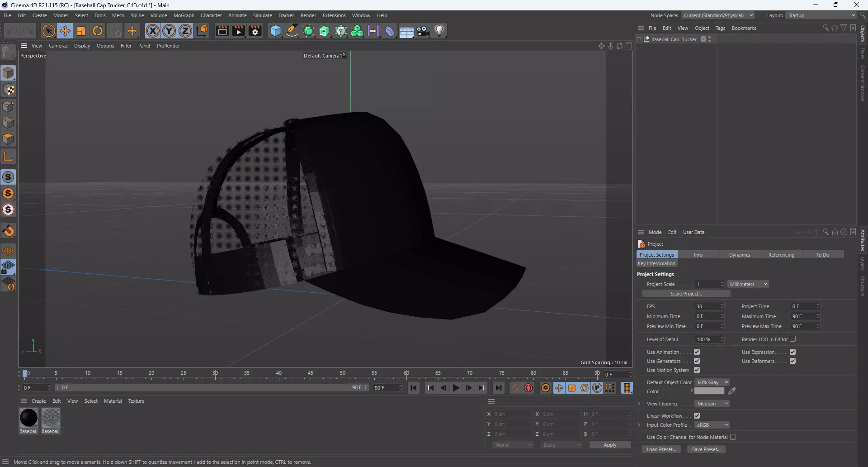This screenshot has height=467, width=868.
Task: Toggle Linear Workflow checkbox
Action: (697, 416)
